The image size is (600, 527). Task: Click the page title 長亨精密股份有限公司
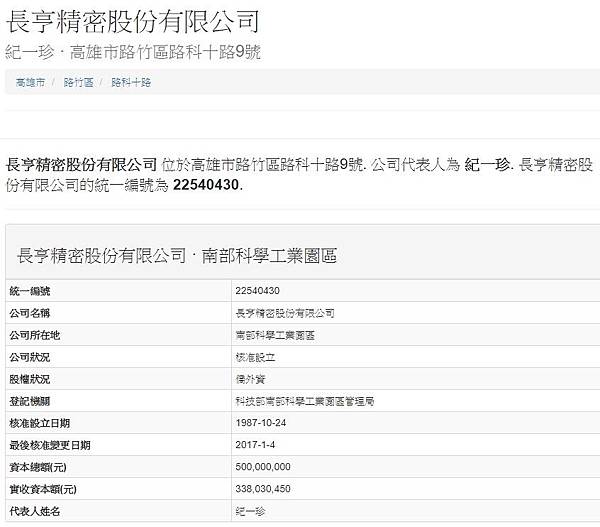[133, 21]
